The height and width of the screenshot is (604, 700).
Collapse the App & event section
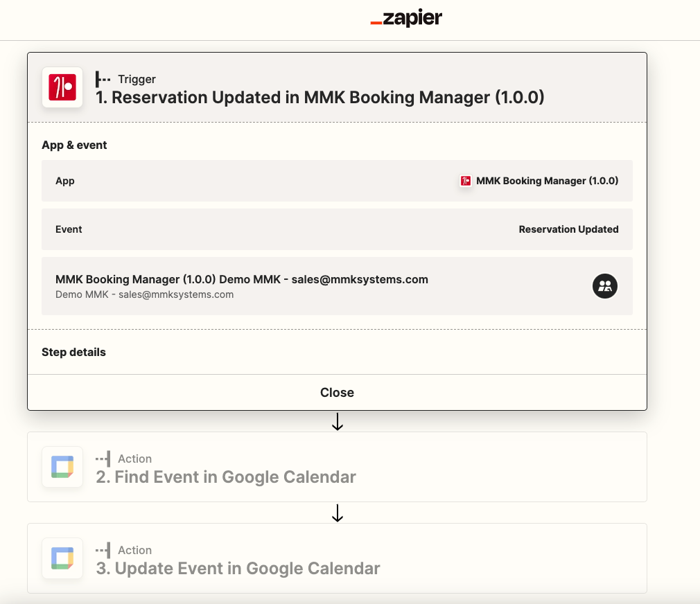tap(74, 145)
